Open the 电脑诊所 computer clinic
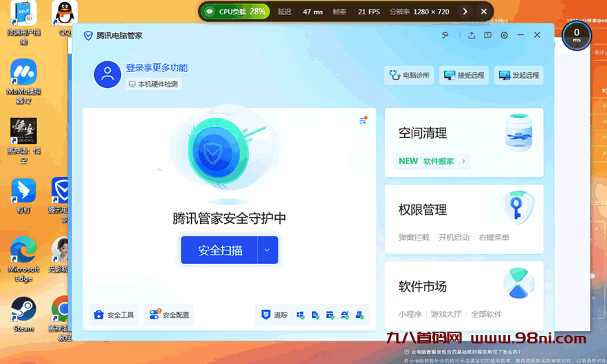607x364 pixels. click(409, 76)
